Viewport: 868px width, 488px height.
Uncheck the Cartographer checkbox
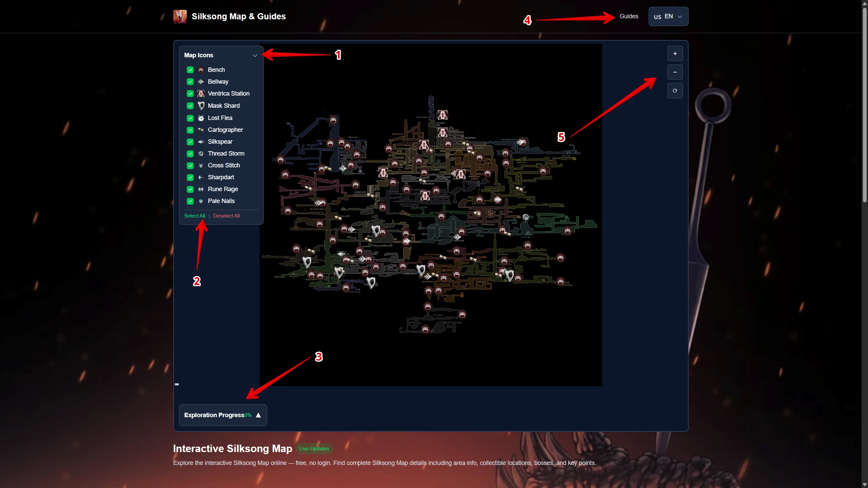pyautogui.click(x=190, y=130)
